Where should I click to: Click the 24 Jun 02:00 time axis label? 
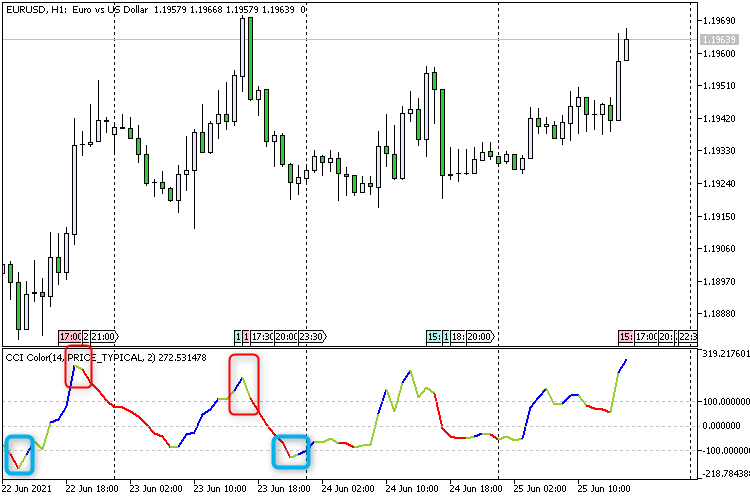[348, 489]
